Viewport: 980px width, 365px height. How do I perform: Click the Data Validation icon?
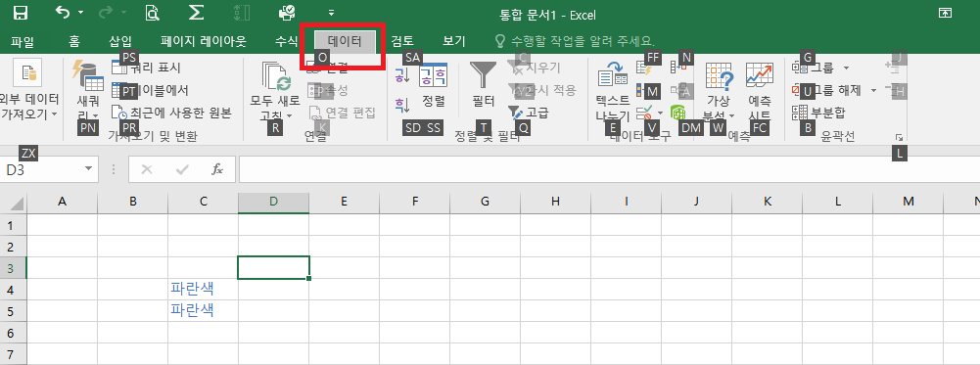coord(644,114)
